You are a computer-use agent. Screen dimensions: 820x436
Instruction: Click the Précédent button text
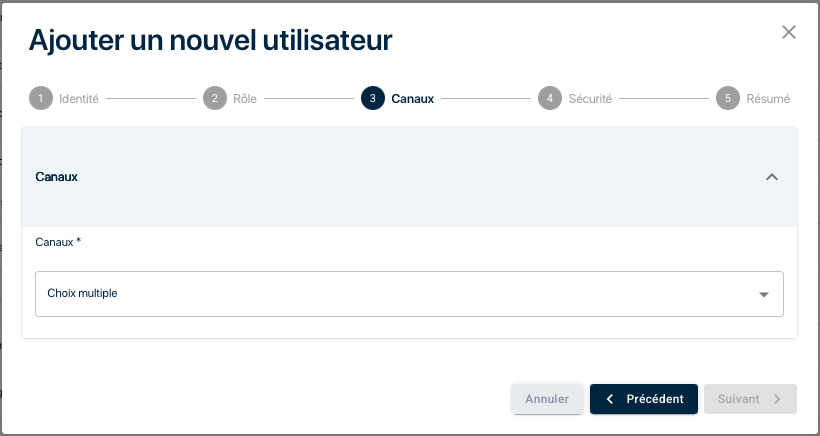655,399
